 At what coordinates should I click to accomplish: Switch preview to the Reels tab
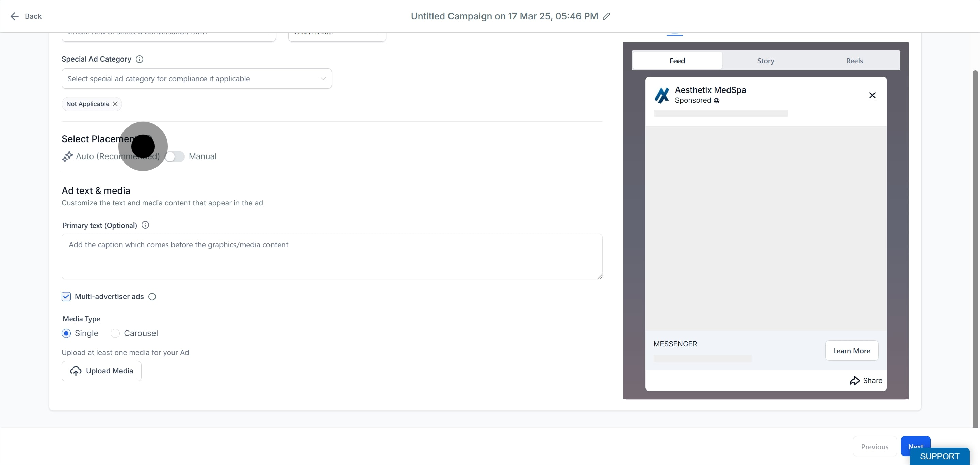pyautogui.click(x=854, y=61)
